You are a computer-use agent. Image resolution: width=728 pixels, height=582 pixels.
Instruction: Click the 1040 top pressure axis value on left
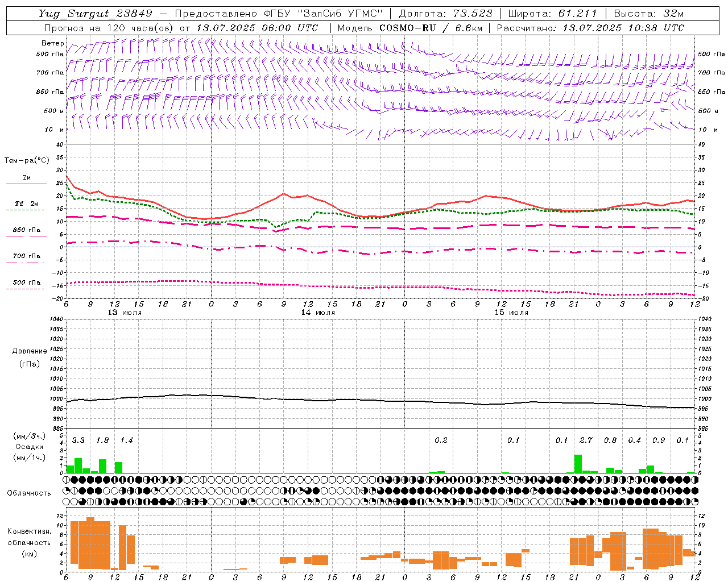[x=56, y=319]
